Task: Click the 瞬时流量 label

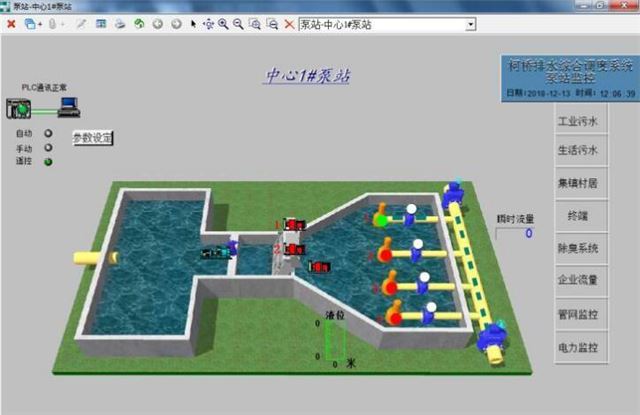Action: (515, 219)
